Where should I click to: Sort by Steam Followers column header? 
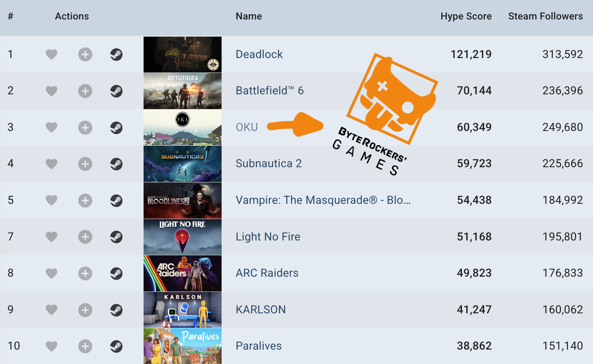(545, 16)
